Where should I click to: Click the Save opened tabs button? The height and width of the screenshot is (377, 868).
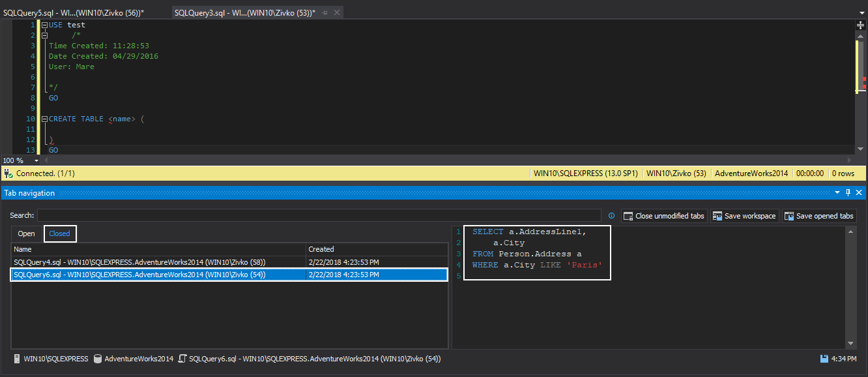coord(818,216)
